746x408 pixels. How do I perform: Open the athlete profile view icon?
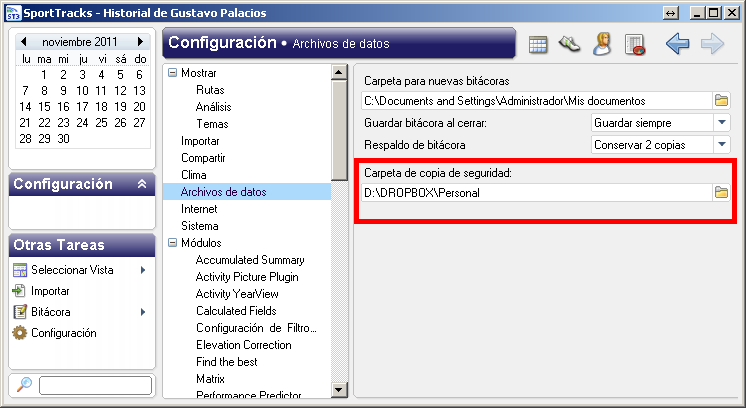tap(602, 44)
